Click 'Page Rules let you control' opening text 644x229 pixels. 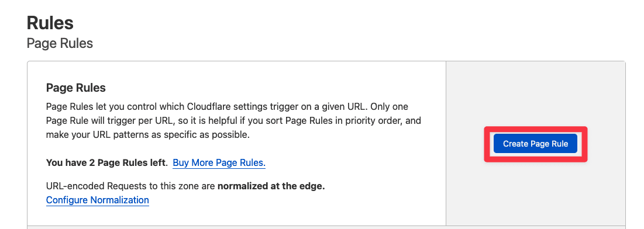(97, 107)
